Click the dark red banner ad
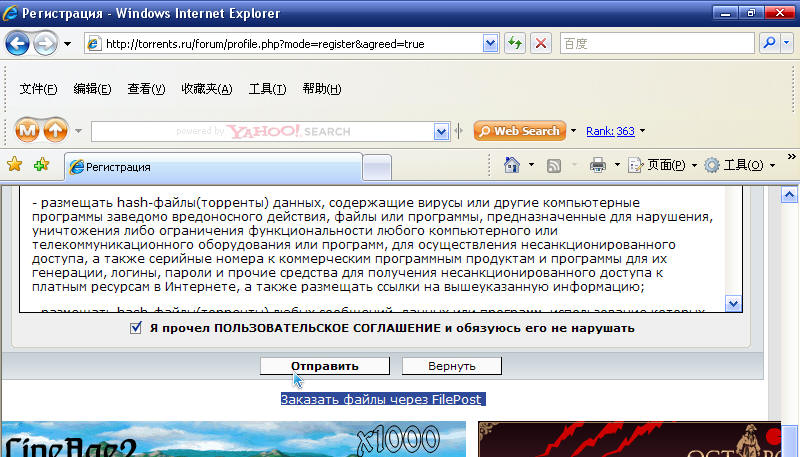This screenshot has height=457, width=800. click(x=629, y=439)
